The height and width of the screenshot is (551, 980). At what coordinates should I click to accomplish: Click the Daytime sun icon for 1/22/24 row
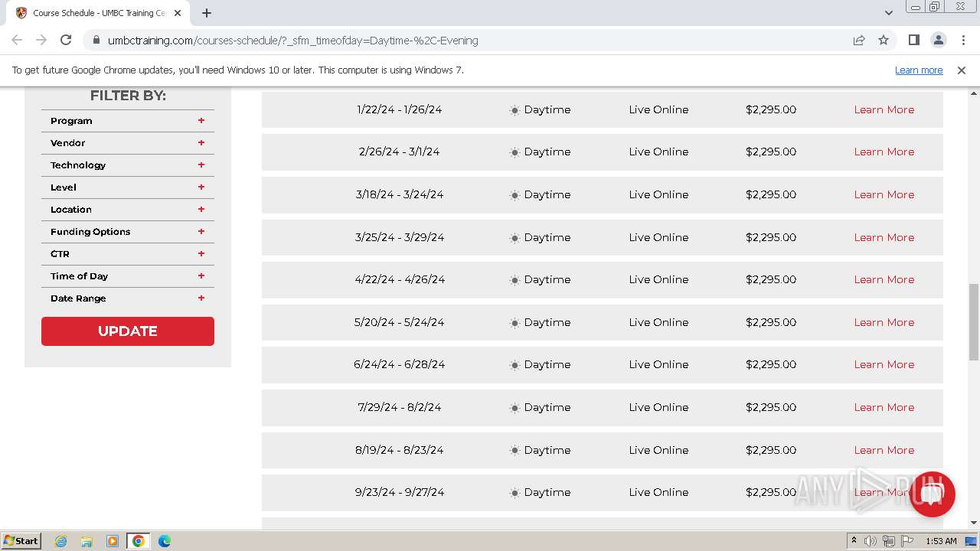[x=514, y=110]
